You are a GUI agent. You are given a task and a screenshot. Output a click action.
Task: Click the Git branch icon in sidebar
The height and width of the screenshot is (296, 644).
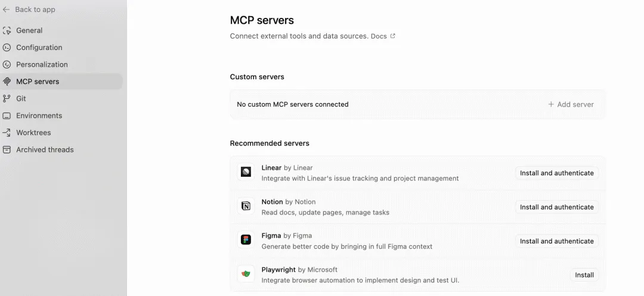pyautogui.click(x=7, y=99)
